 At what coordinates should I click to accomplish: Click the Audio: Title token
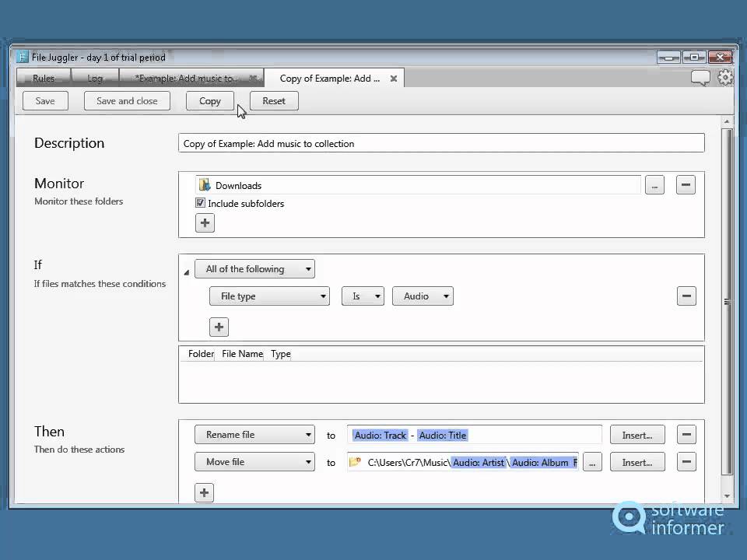(x=443, y=436)
